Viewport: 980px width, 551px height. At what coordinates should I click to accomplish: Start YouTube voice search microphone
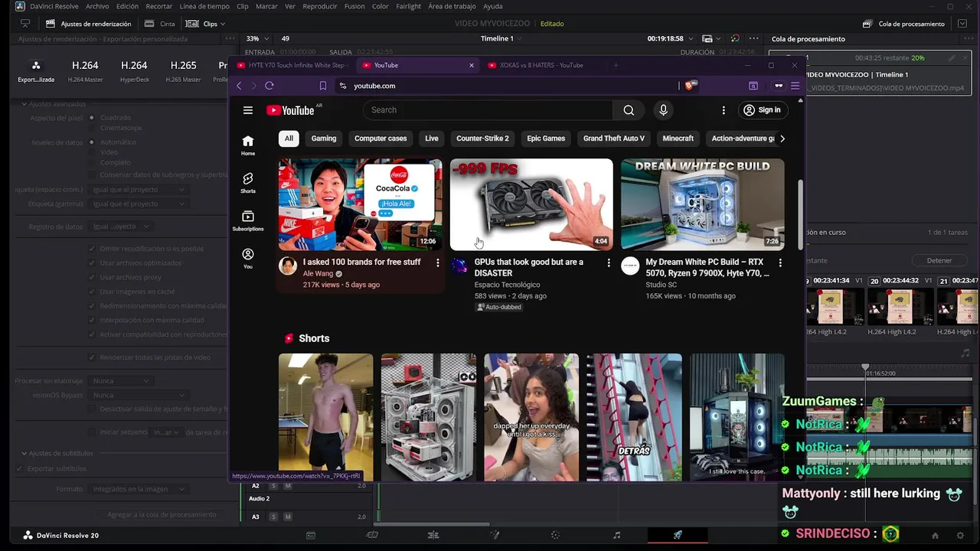[x=663, y=110]
